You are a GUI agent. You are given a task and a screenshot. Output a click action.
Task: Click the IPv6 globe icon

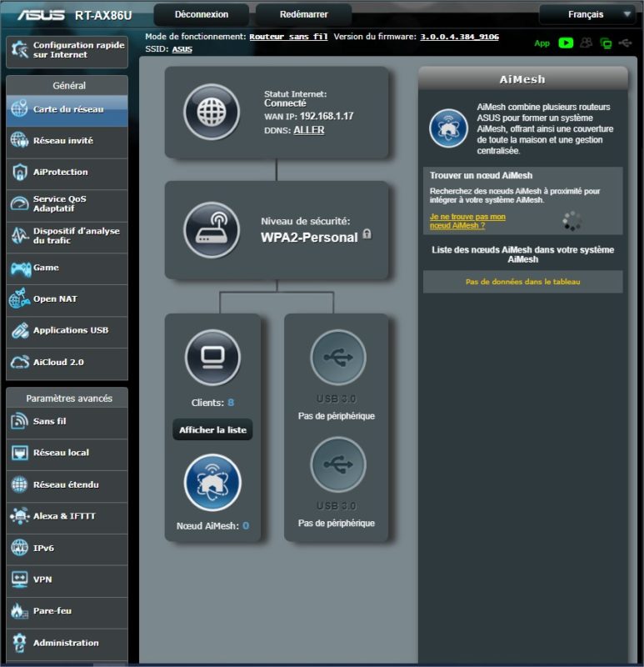click(19, 548)
